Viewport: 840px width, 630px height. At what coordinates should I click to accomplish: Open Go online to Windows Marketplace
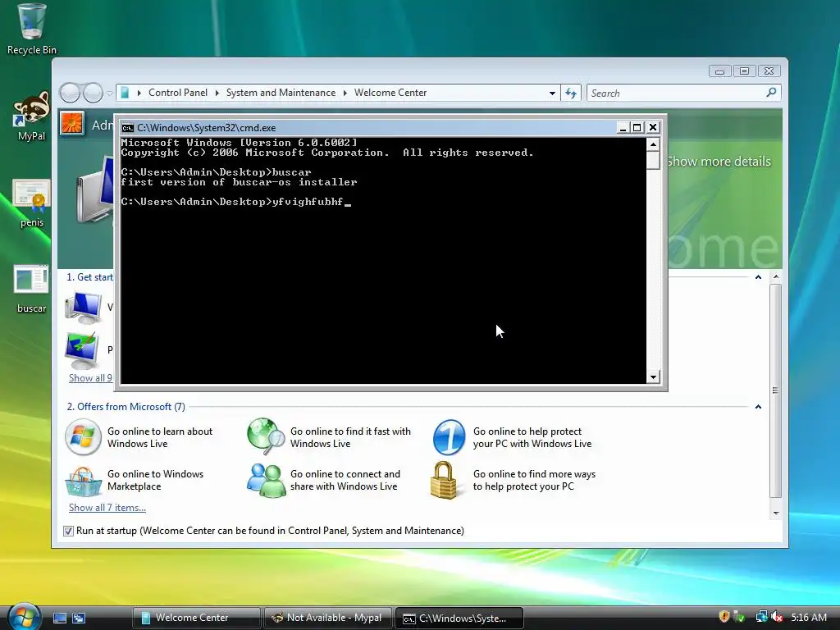click(x=155, y=480)
